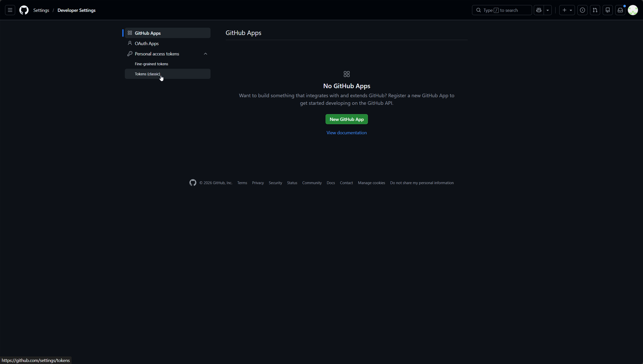Screen dimensions: 643x364
Task: Open the Copilot chat icon
Action: point(539,10)
